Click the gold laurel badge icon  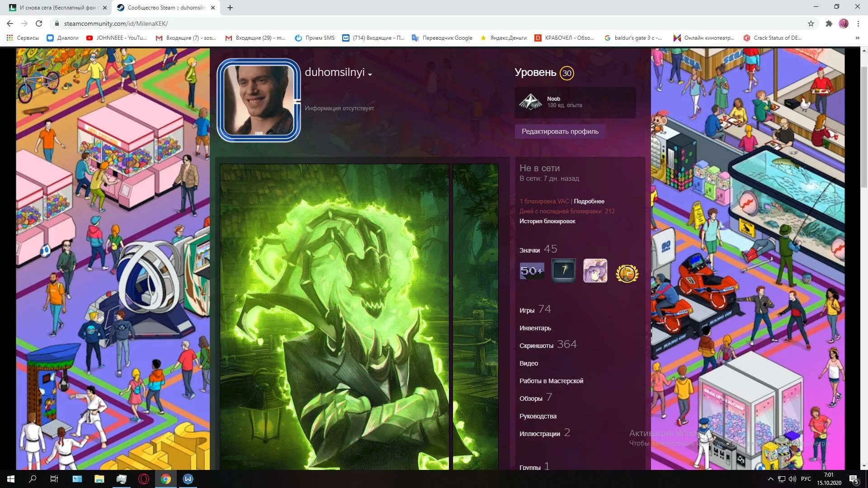[x=627, y=273]
